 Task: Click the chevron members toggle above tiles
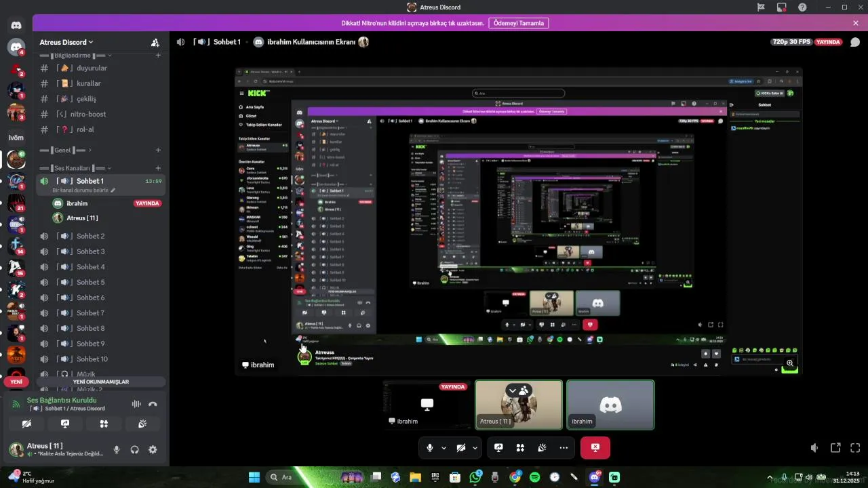519,390
